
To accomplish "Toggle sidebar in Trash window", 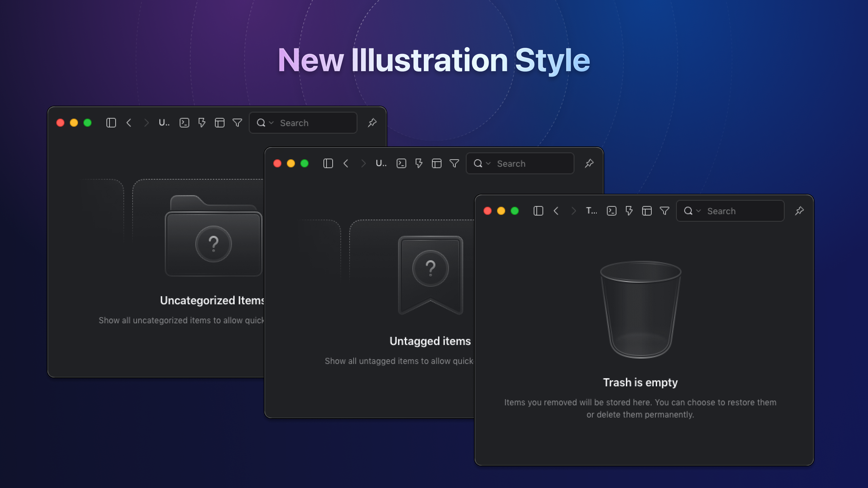I will click(538, 211).
